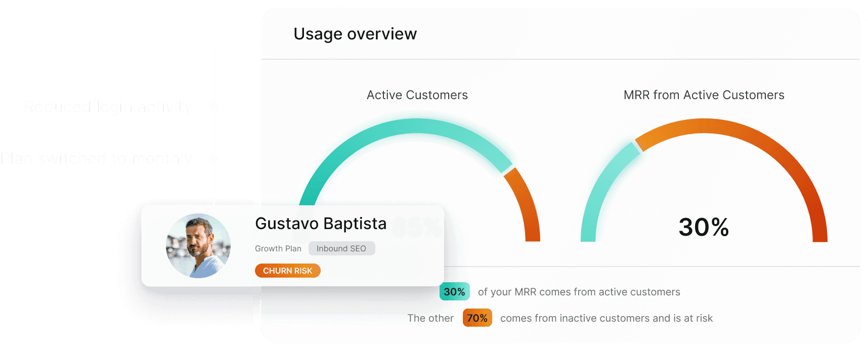Click the Active Customers gauge title
The width and height of the screenshot is (868, 351).
(x=417, y=95)
